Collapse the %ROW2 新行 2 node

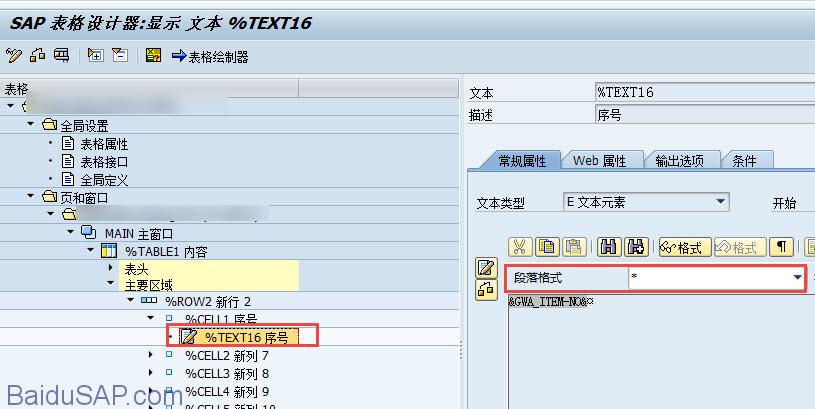tap(130, 300)
